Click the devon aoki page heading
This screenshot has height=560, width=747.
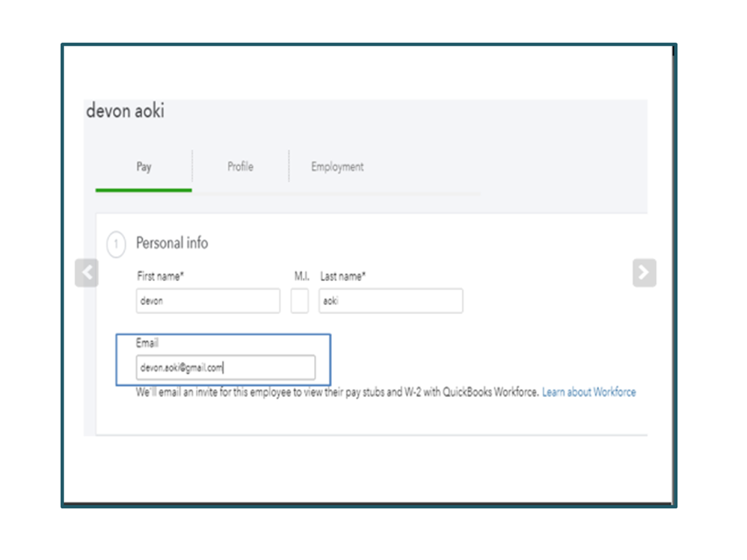click(125, 111)
